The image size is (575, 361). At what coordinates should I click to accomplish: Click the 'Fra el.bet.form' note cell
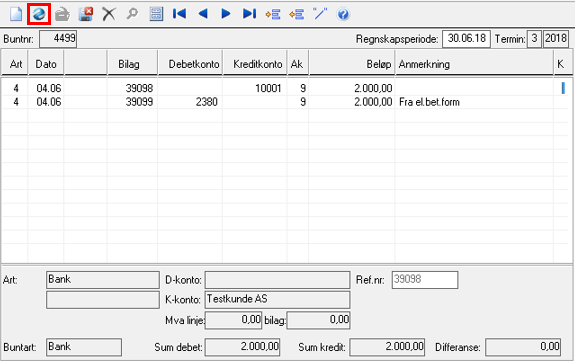(x=474, y=102)
